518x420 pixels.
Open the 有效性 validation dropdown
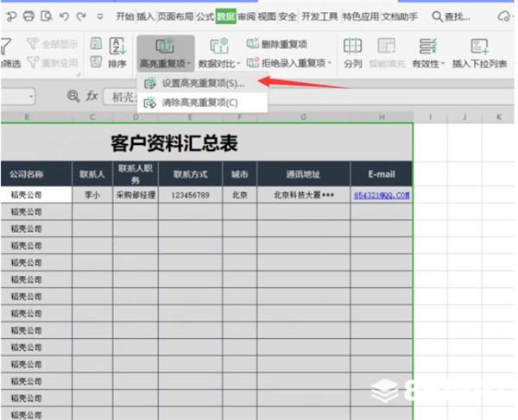tap(428, 53)
